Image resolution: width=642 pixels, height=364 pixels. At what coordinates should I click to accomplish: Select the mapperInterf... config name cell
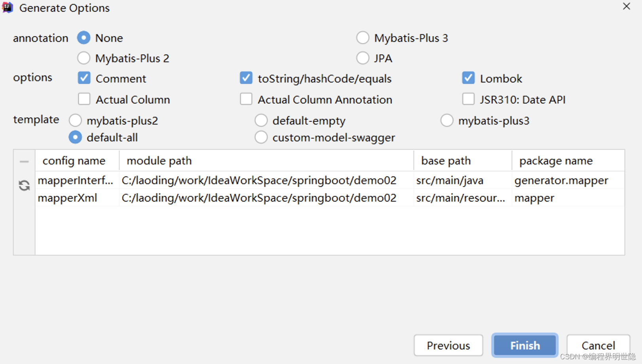coord(77,180)
